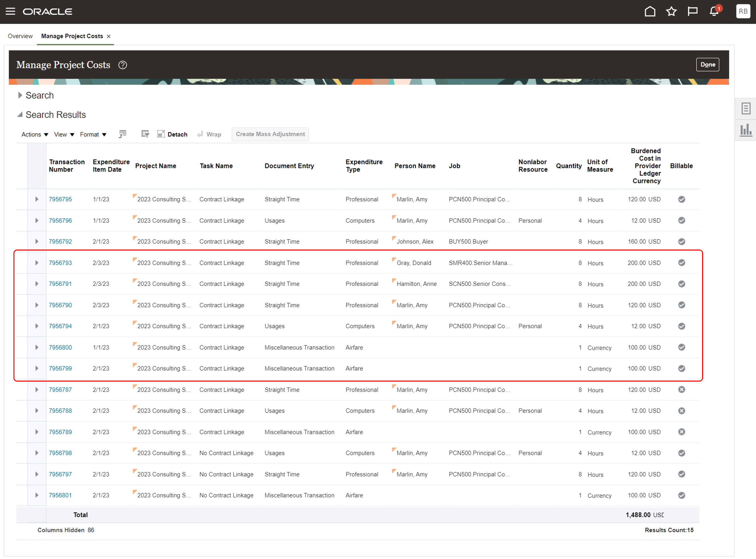Click Create Mass Adjustment button
This screenshot has width=756, height=559.
click(270, 134)
